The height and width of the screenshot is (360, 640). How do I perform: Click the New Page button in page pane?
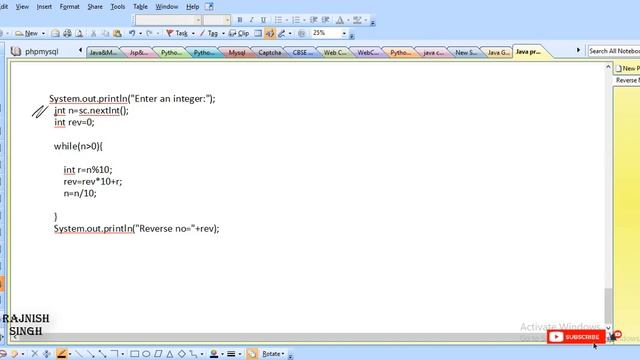(627, 69)
